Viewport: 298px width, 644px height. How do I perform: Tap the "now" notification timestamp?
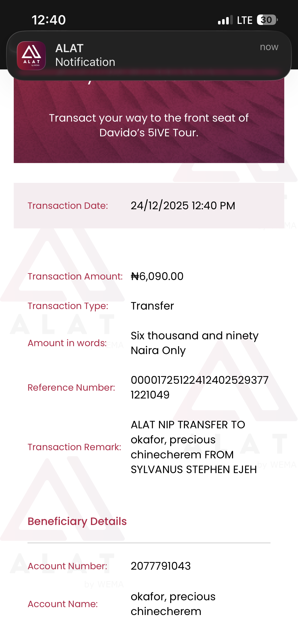(x=269, y=47)
